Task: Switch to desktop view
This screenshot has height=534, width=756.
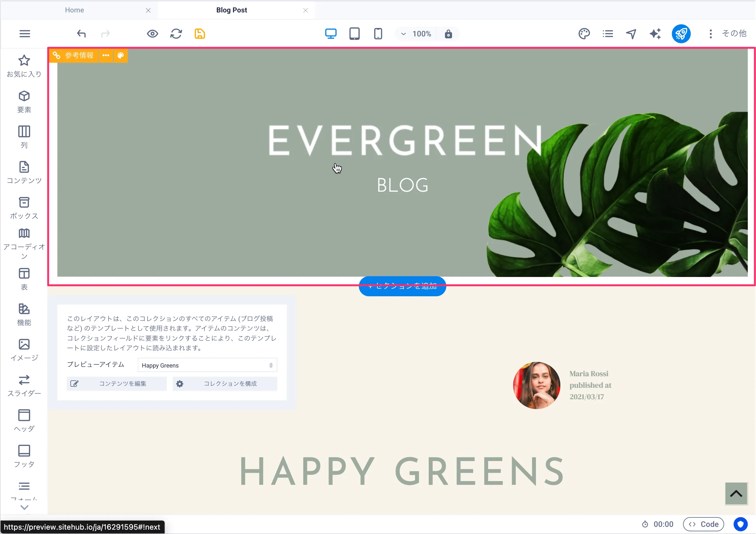Action: (x=331, y=34)
